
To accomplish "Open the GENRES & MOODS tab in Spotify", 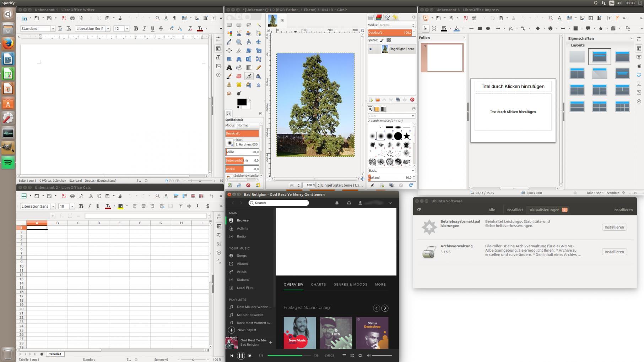I will tap(350, 284).
